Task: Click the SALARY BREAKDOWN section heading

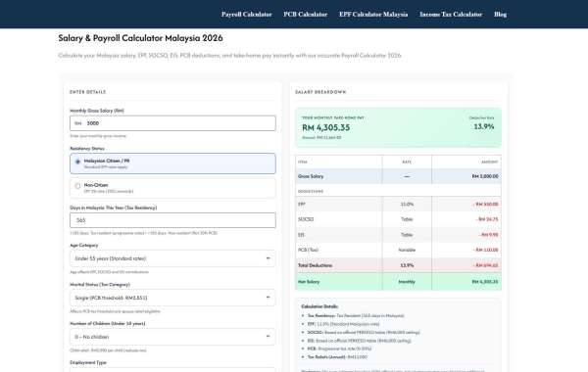Action: tap(320, 92)
